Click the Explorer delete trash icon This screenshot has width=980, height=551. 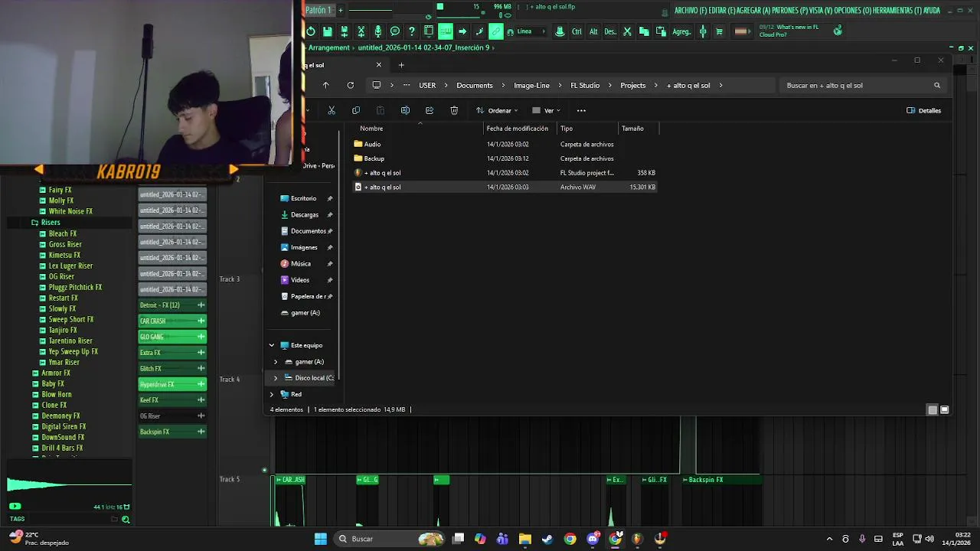(454, 110)
